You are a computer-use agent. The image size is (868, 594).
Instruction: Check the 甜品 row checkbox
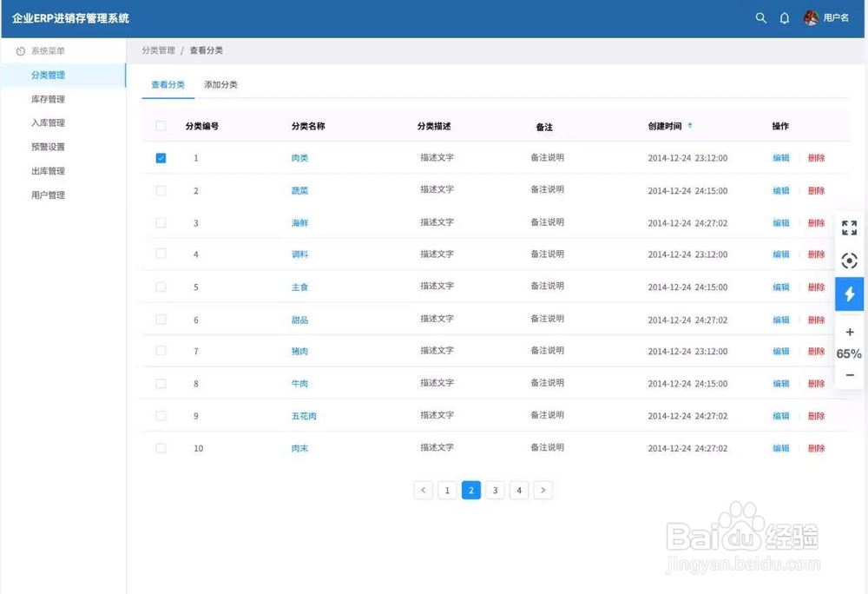pos(161,320)
